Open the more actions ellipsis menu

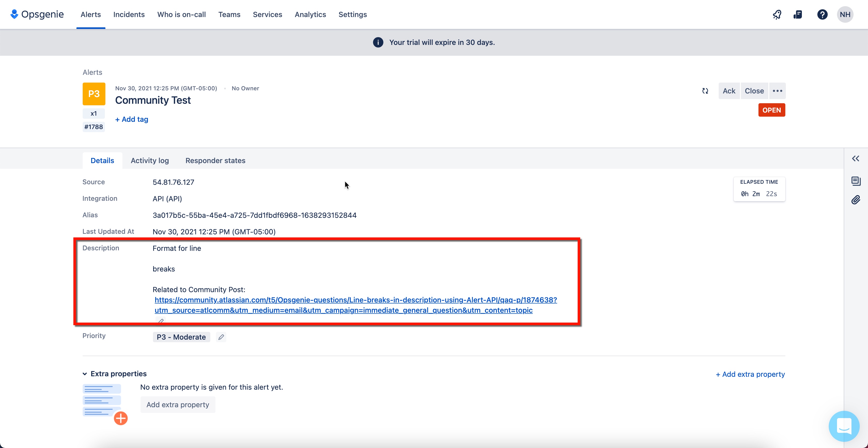coord(777,91)
